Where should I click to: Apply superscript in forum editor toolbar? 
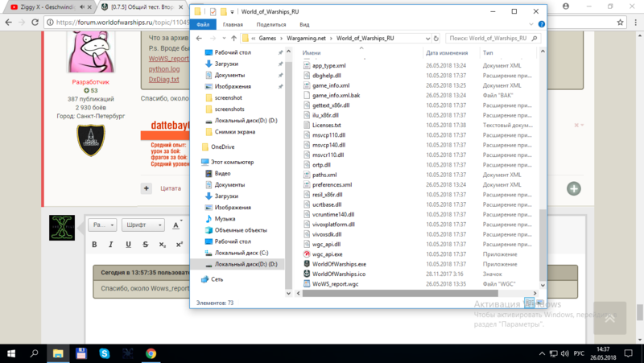point(179,245)
